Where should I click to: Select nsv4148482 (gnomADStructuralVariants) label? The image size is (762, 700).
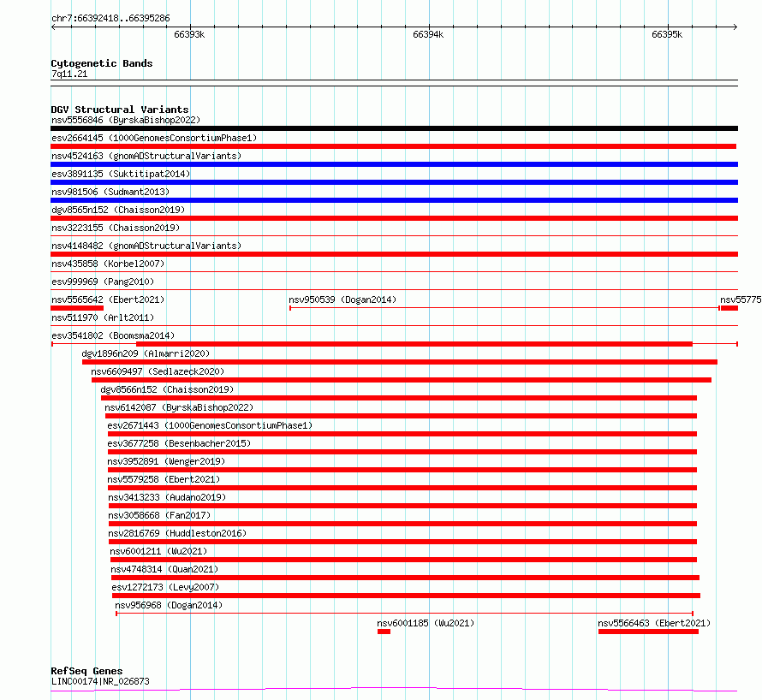(x=146, y=246)
